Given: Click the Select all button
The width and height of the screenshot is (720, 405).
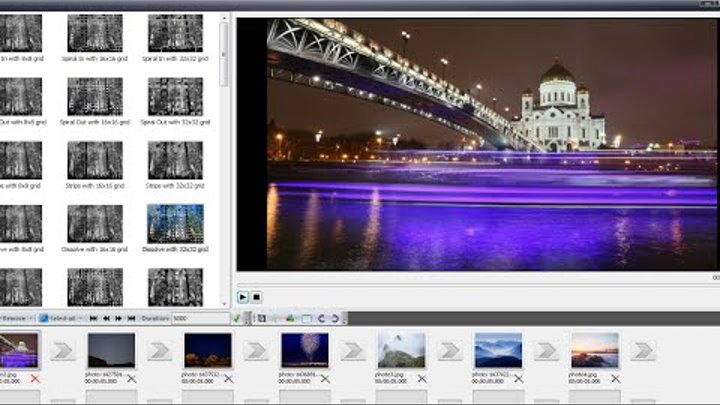Looking at the screenshot, I should tap(57, 318).
